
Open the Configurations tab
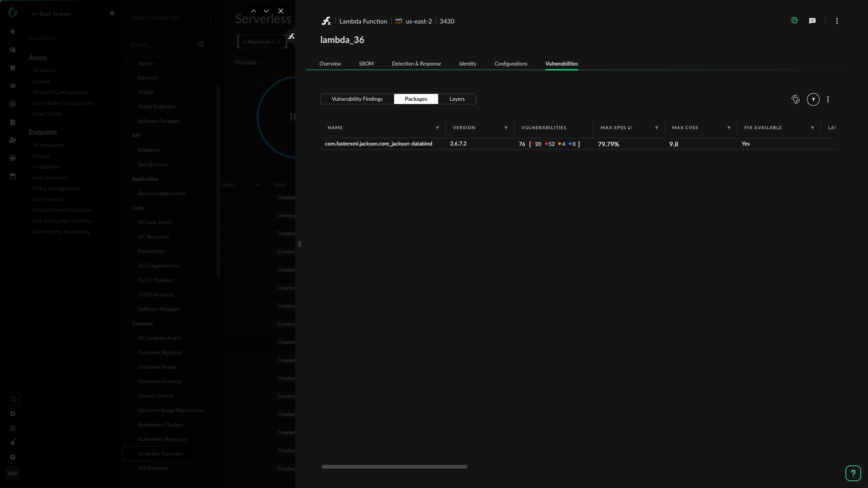tap(511, 64)
